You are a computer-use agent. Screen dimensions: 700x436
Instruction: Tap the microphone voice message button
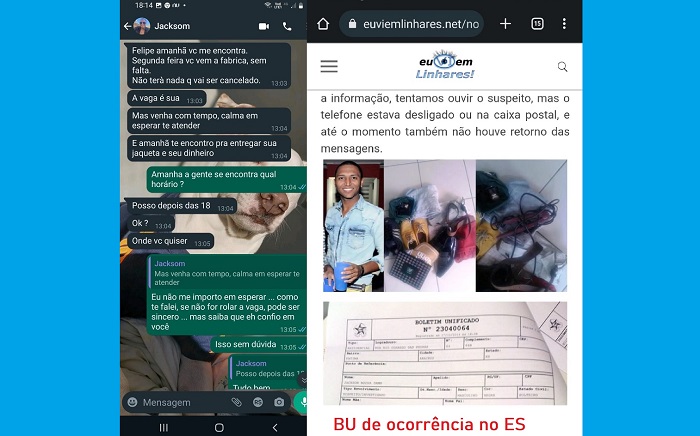(301, 402)
